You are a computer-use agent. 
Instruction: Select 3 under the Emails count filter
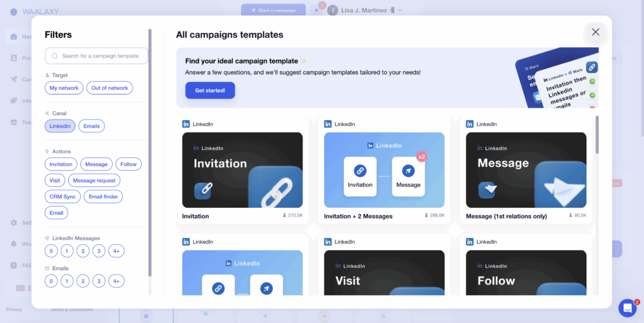(x=99, y=281)
